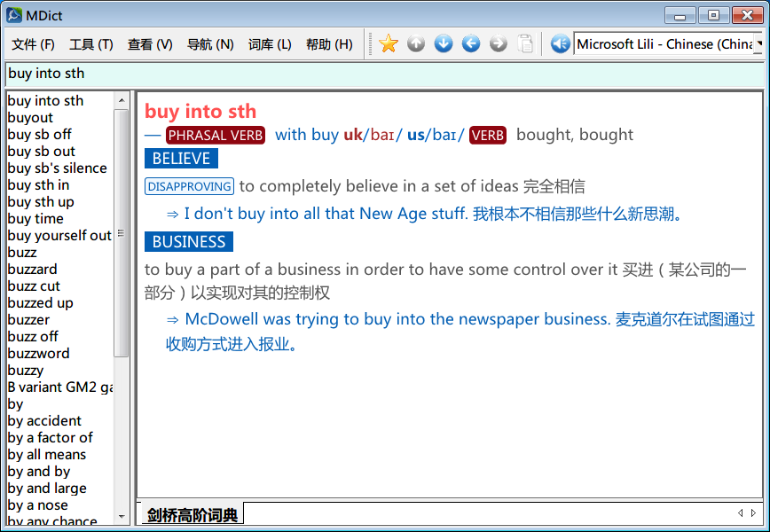Open the 查看 (V) menu

[150, 44]
